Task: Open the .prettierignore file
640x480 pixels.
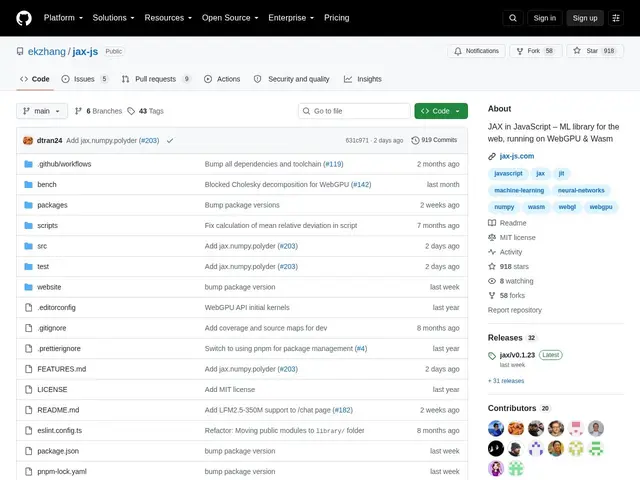Action: (x=59, y=349)
